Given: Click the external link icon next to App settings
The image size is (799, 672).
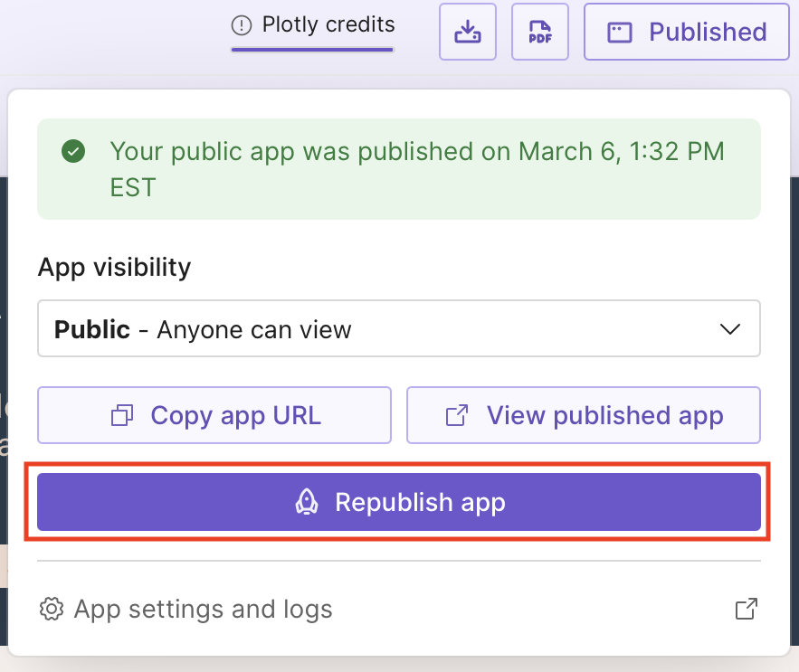Looking at the screenshot, I should (745, 609).
